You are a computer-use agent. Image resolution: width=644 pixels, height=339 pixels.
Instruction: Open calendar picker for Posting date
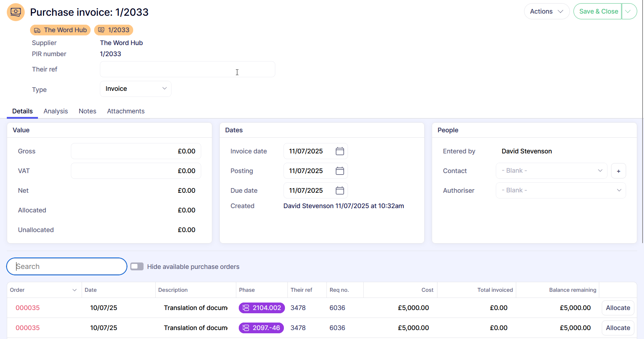click(339, 171)
